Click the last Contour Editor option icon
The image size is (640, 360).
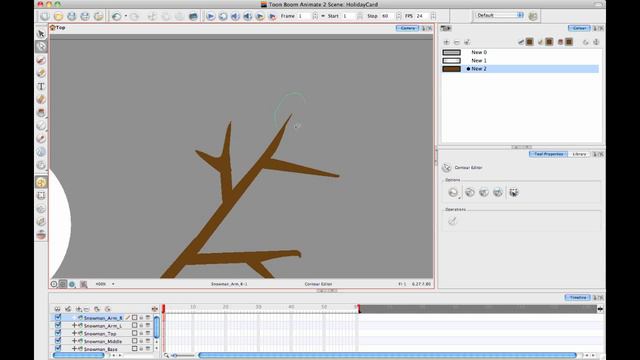point(513,192)
